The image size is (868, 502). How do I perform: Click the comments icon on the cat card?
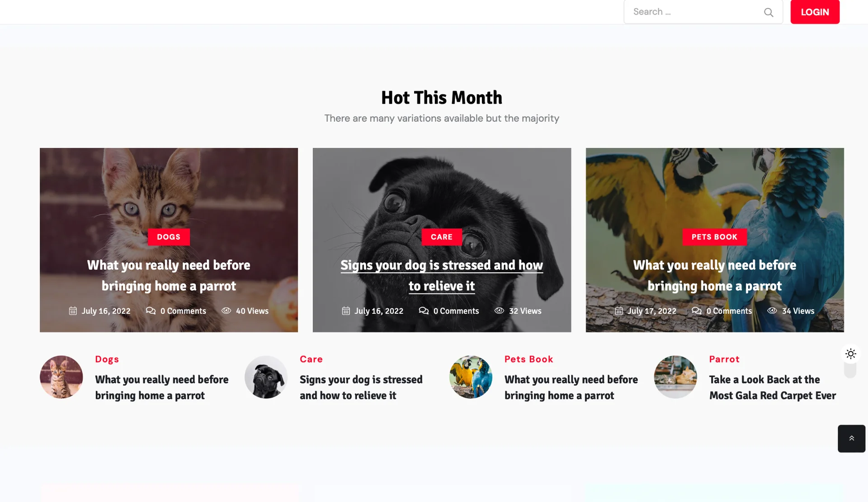(x=151, y=311)
